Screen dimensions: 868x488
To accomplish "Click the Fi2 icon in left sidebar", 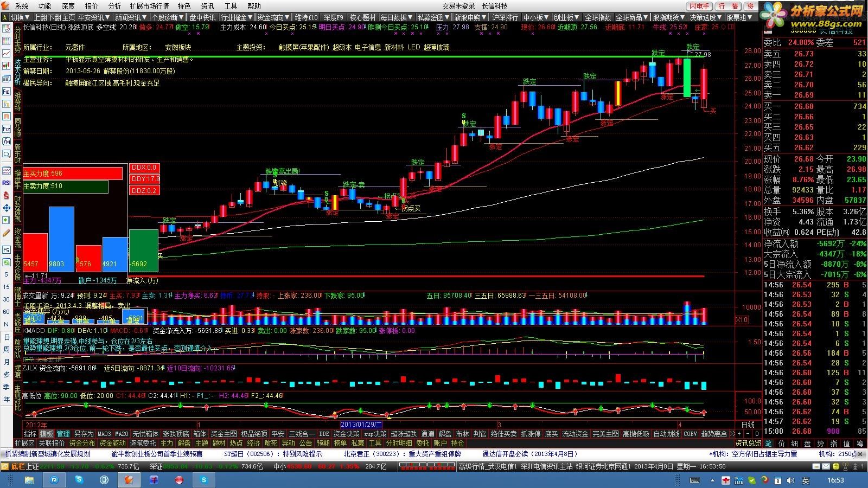I will tap(7, 129).
